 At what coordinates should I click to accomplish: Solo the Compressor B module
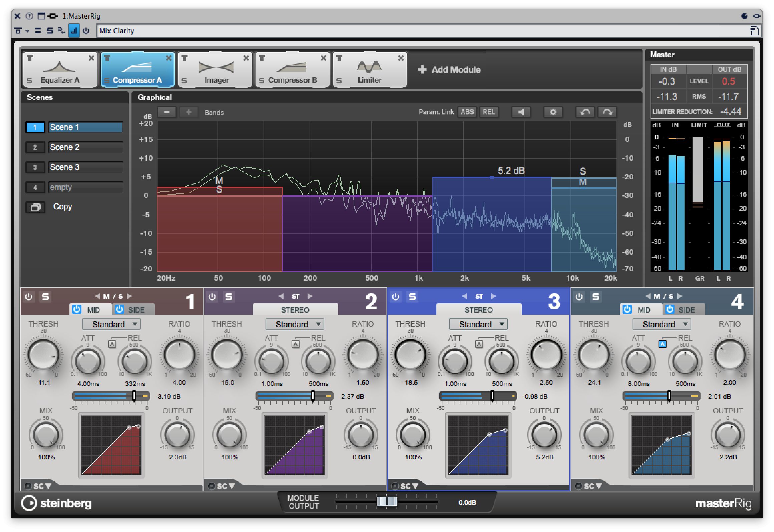click(262, 80)
